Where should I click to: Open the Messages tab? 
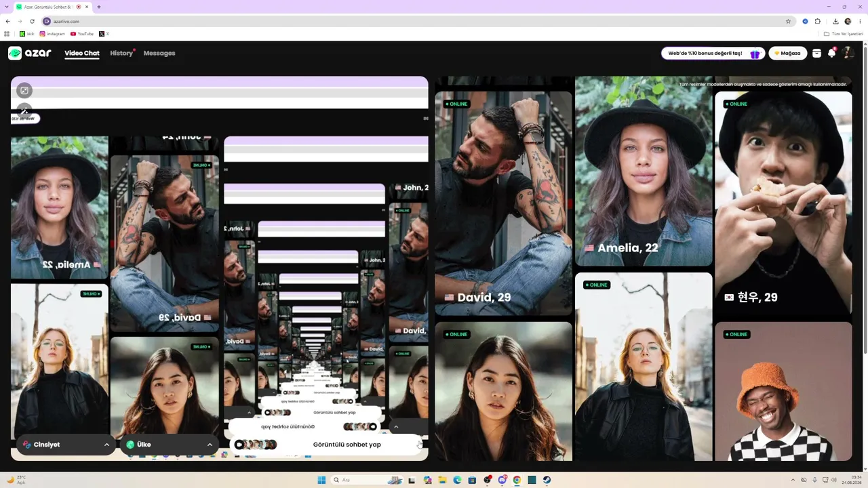(x=159, y=53)
